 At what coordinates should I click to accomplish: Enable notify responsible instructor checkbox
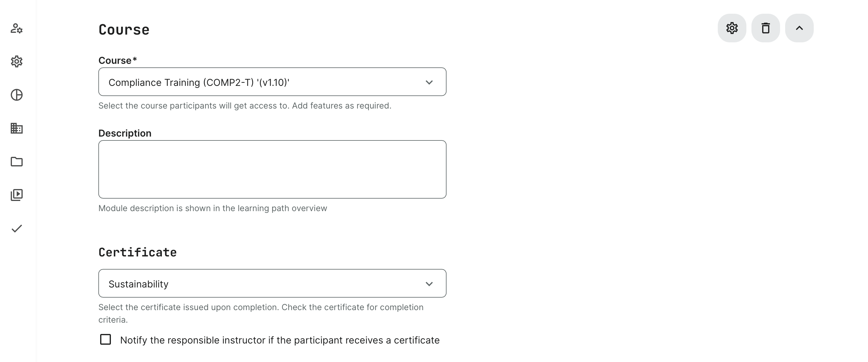[x=106, y=339]
